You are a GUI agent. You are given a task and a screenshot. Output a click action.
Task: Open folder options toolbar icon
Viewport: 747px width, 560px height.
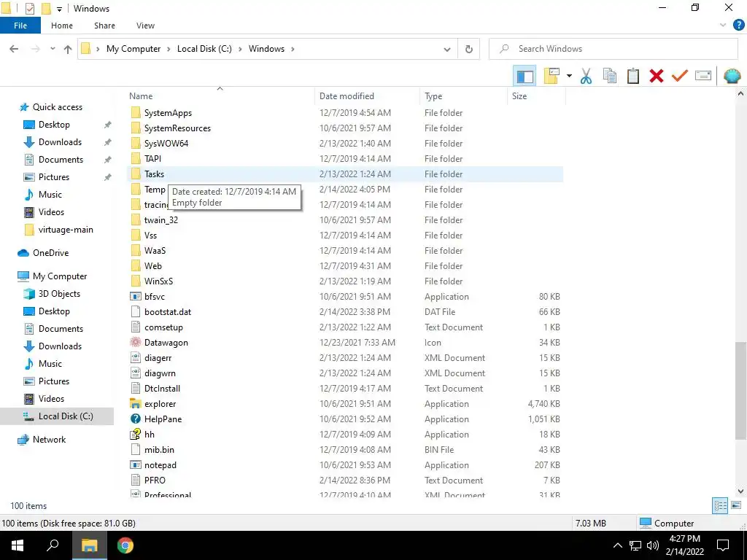tap(551, 76)
